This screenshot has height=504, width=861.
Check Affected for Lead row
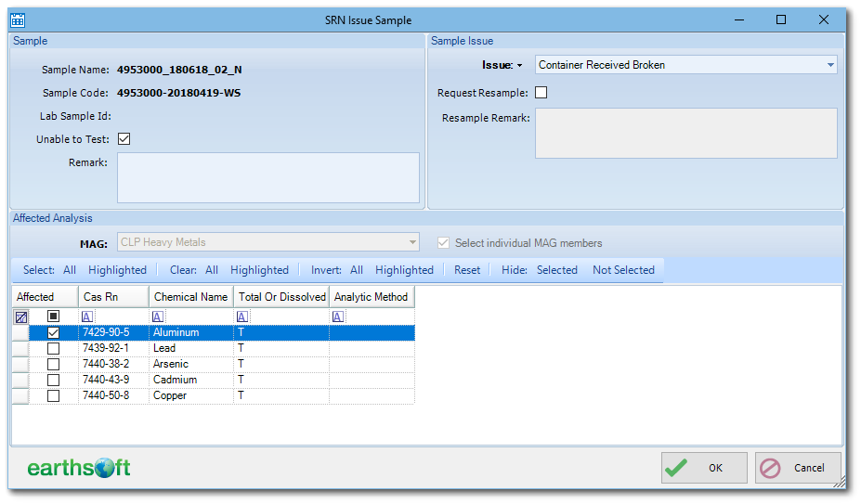tap(53, 348)
